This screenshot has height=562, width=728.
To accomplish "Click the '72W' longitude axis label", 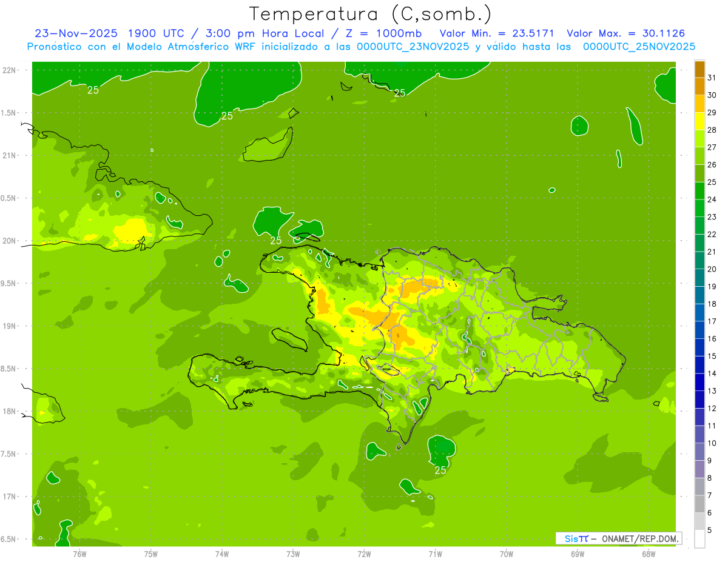I will (364, 554).
